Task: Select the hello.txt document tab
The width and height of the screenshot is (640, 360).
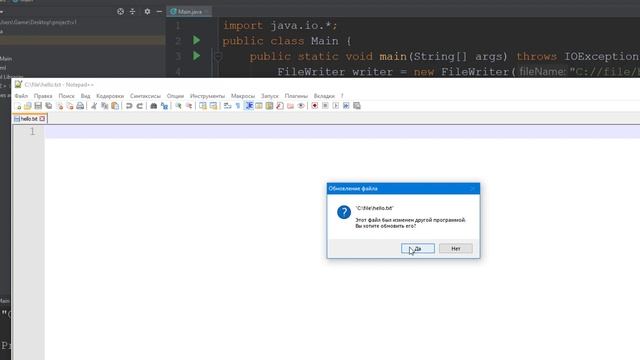Action: click(x=29, y=119)
